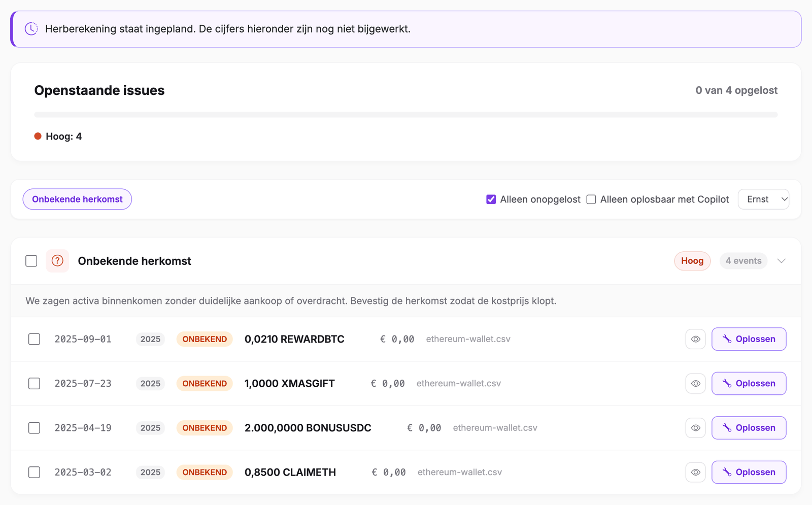The height and width of the screenshot is (505, 812).
Task: Click the ONBEKEND tag on the CLAIMETH row
Action: coord(205,473)
